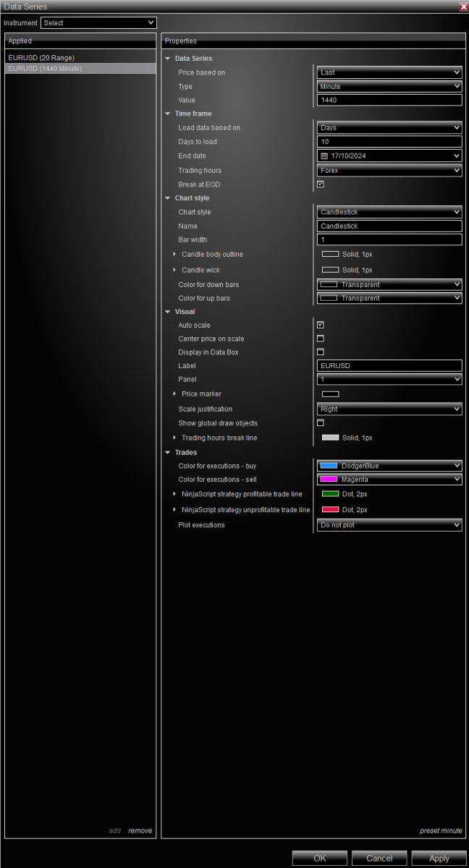
Task: Click the profitable trade line green swatch
Action: pos(330,494)
